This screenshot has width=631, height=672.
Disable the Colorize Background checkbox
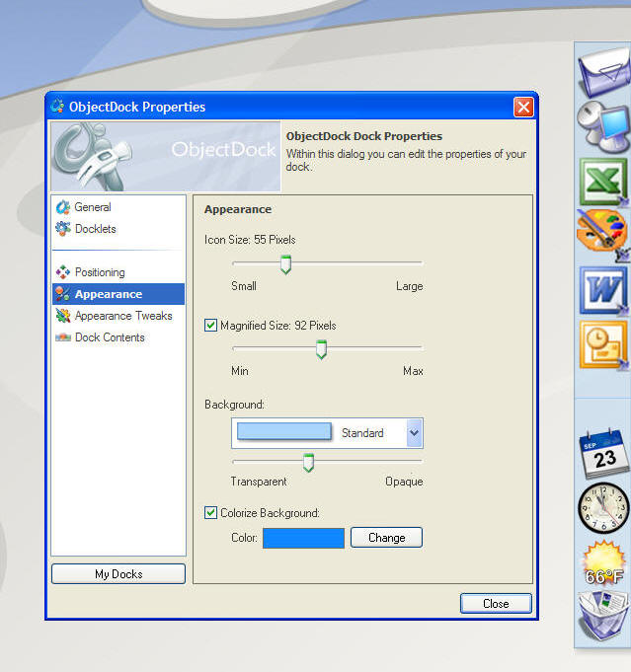click(x=210, y=512)
